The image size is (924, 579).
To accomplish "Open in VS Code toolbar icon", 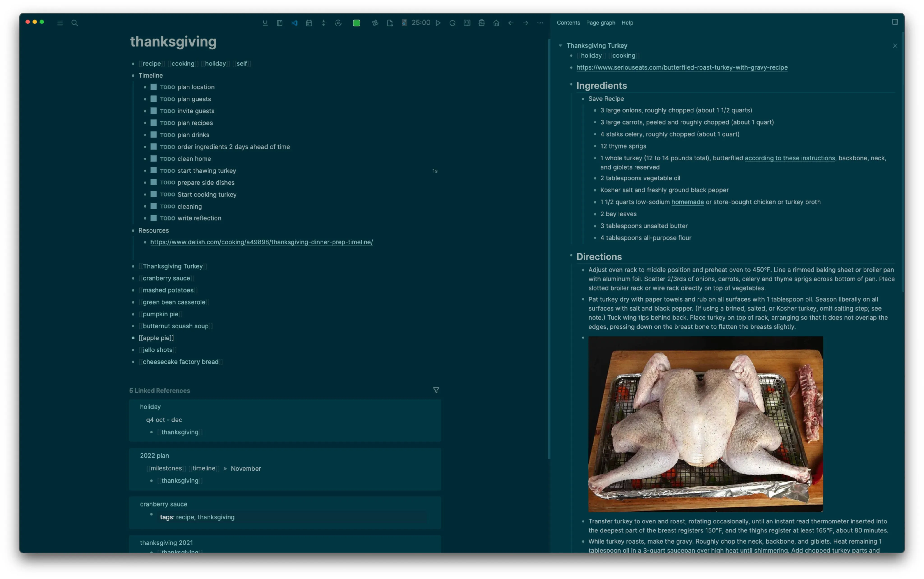I will pyautogui.click(x=294, y=23).
